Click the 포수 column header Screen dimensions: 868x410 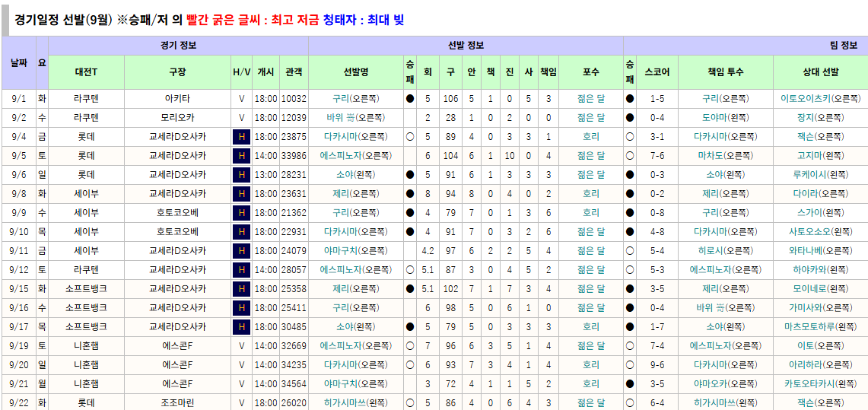point(590,72)
